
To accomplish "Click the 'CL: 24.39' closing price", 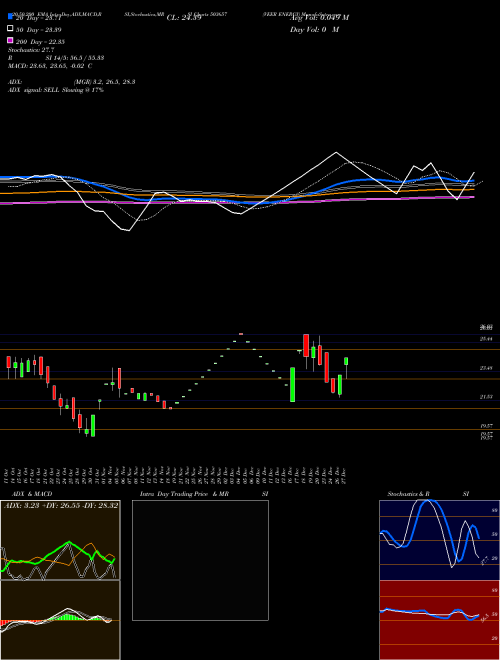I will tap(184, 18).
